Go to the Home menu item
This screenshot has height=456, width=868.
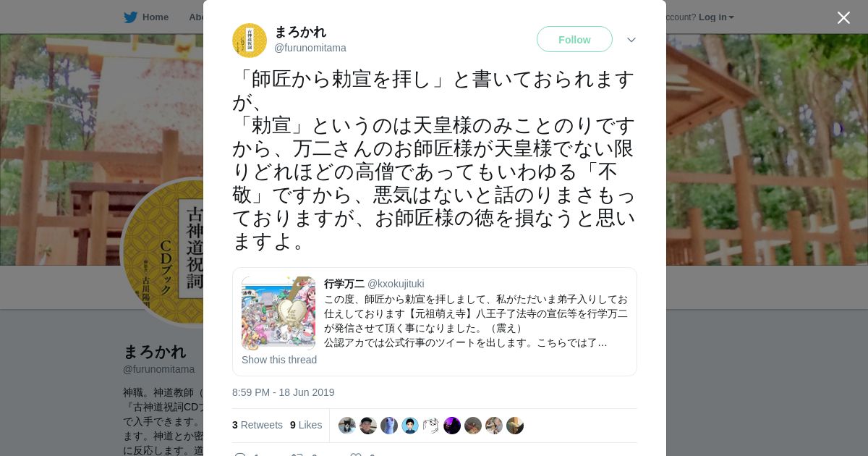click(156, 17)
